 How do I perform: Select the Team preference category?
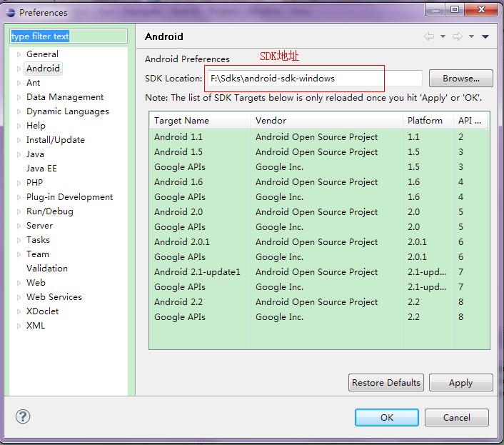click(x=38, y=254)
